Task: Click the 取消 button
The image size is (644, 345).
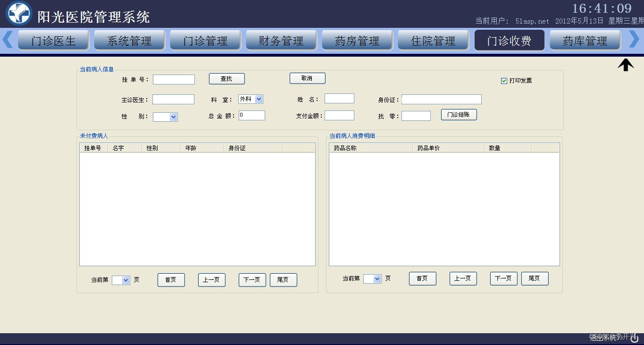Action: 307,78
